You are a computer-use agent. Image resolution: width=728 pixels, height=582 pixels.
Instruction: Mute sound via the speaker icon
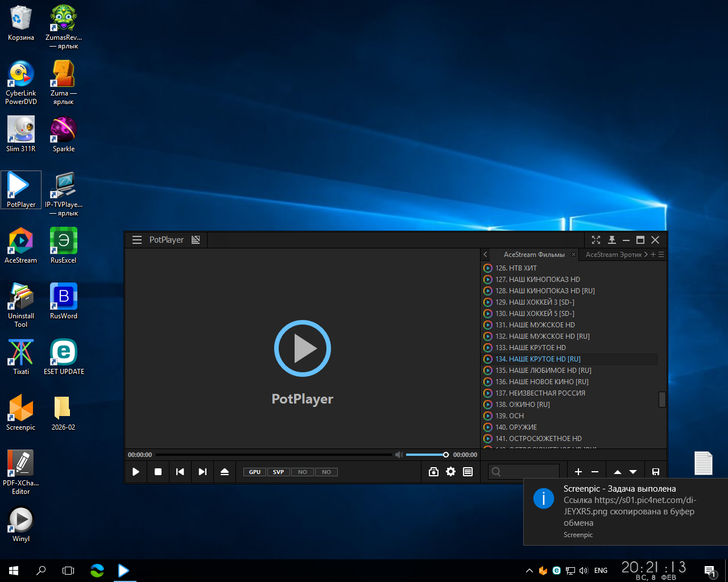(x=399, y=455)
